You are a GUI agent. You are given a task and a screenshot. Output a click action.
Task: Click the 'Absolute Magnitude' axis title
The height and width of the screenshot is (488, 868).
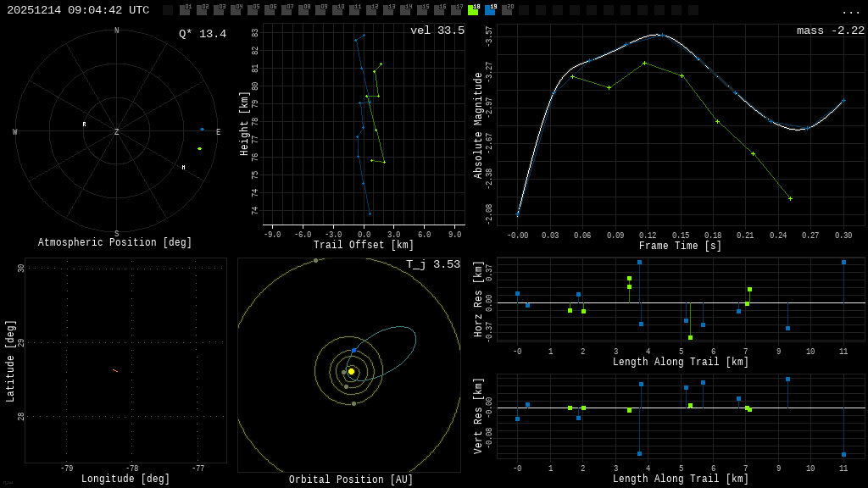pos(478,125)
